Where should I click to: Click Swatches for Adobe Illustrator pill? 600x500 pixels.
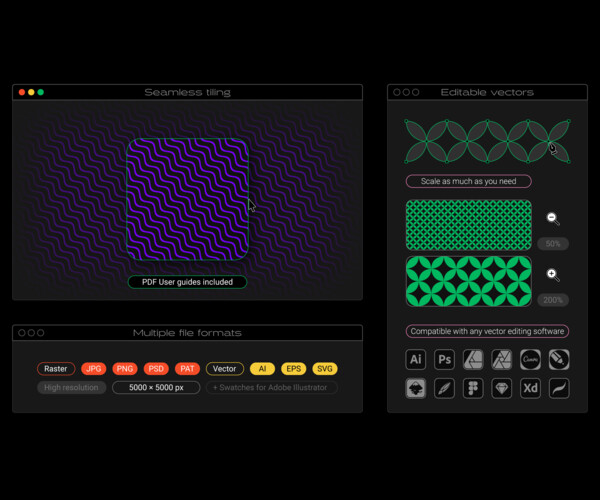point(272,388)
